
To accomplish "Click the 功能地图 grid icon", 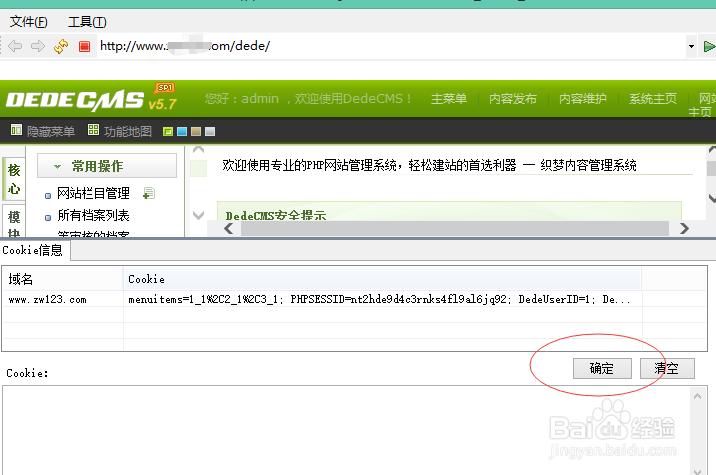I will click(94, 130).
